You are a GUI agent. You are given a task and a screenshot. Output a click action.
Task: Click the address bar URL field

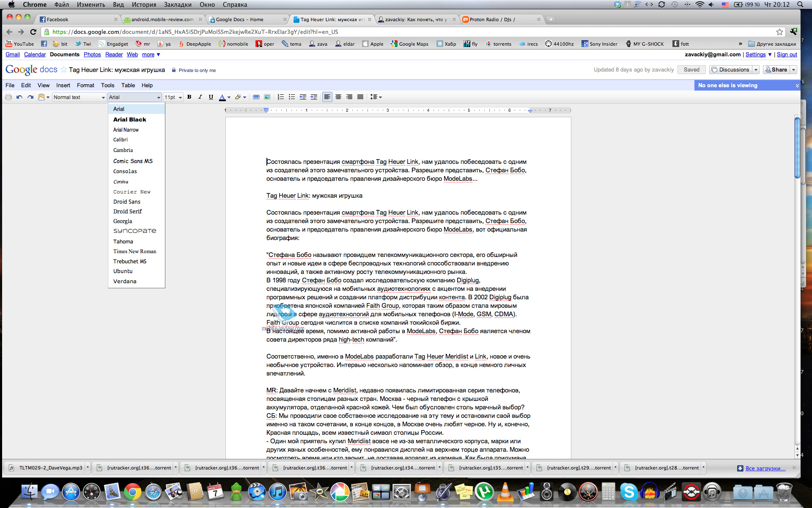coord(410,32)
